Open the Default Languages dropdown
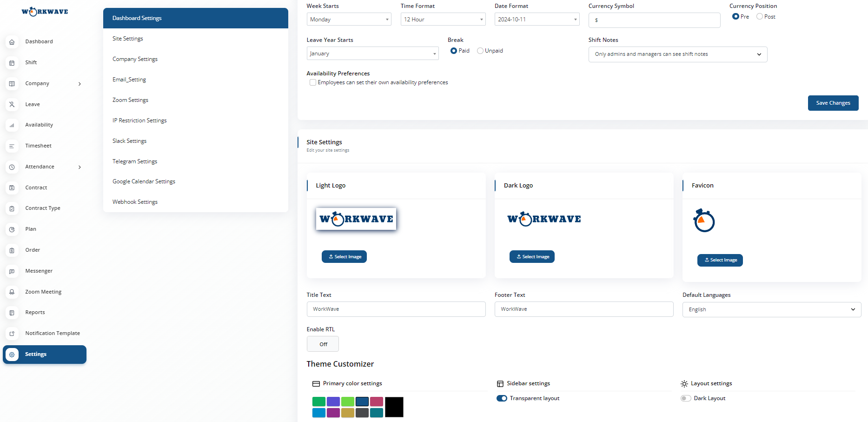This screenshot has width=868, height=422. 772,309
